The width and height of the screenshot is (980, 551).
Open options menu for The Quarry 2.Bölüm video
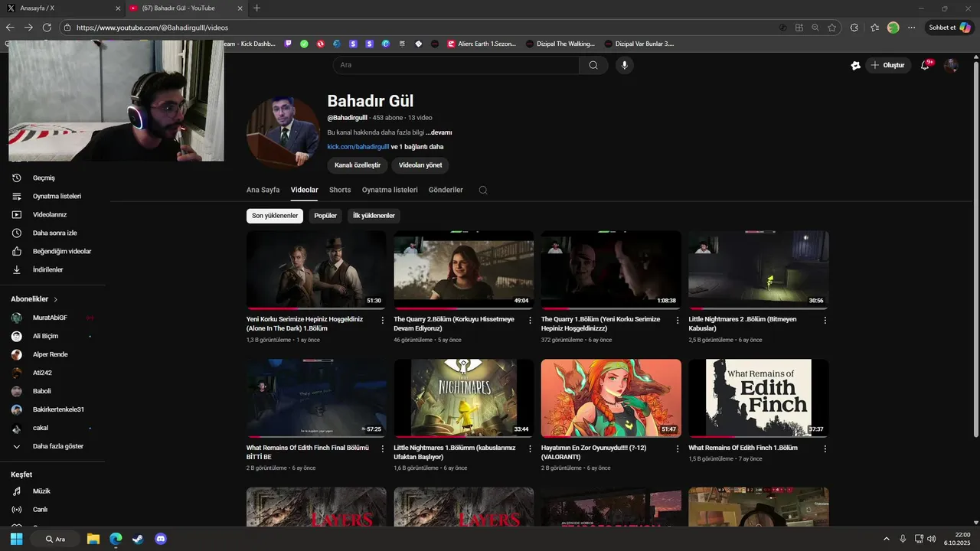click(530, 320)
